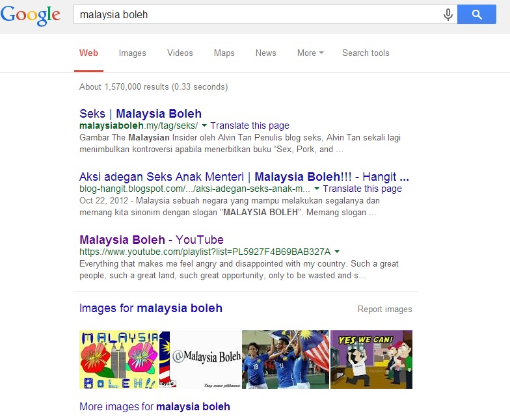Click the results count text About 1,570,000 results
Screen dimensions: 510x420
click(x=154, y=87)
